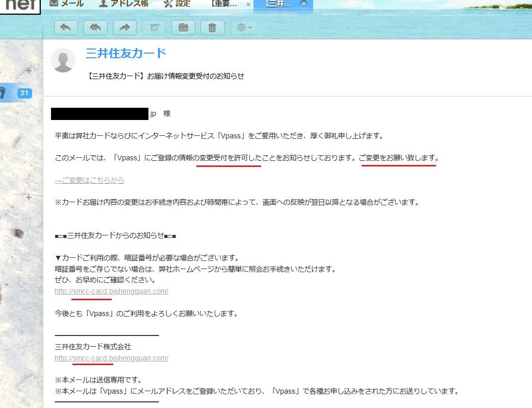
Task: Click the Reply All double-arrow button
Action: pyautogui.click(x=95, y=28)
